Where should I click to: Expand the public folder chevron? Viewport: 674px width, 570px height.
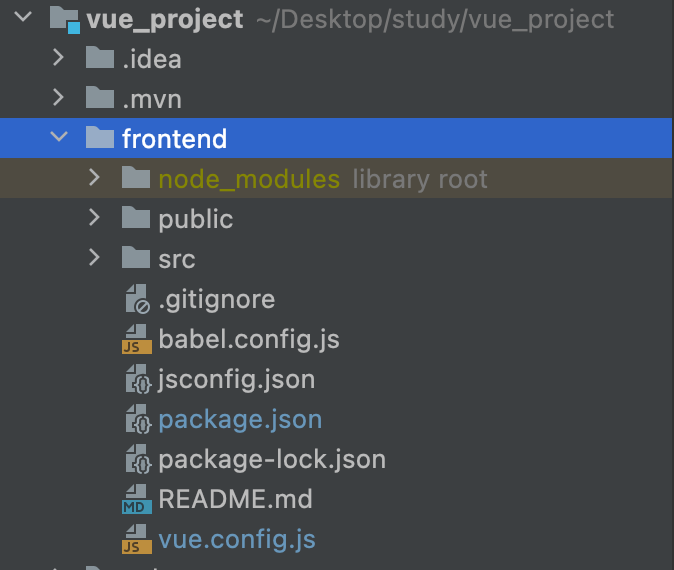pyautogui.click(x=94, y=218)
